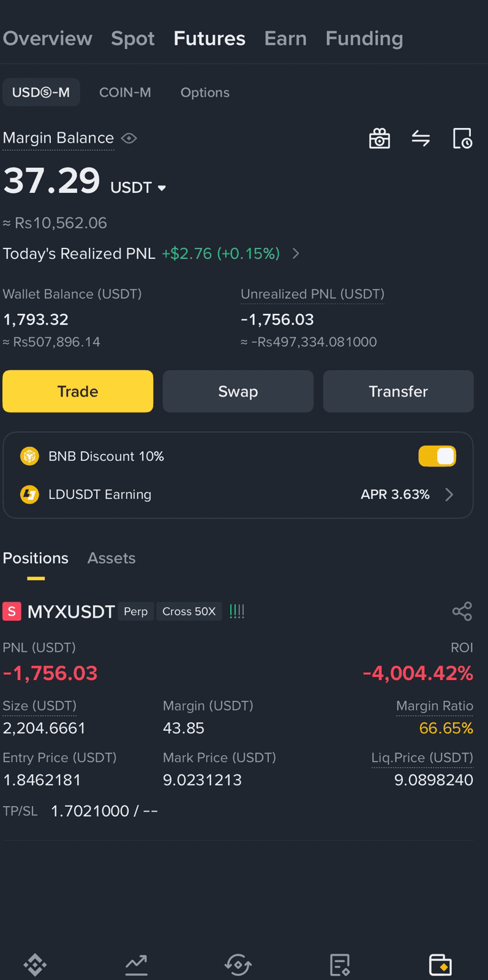Open the Wallets icon in bottom bar
Viewport: 488px width, 980px height.
[x=440, y=965]
